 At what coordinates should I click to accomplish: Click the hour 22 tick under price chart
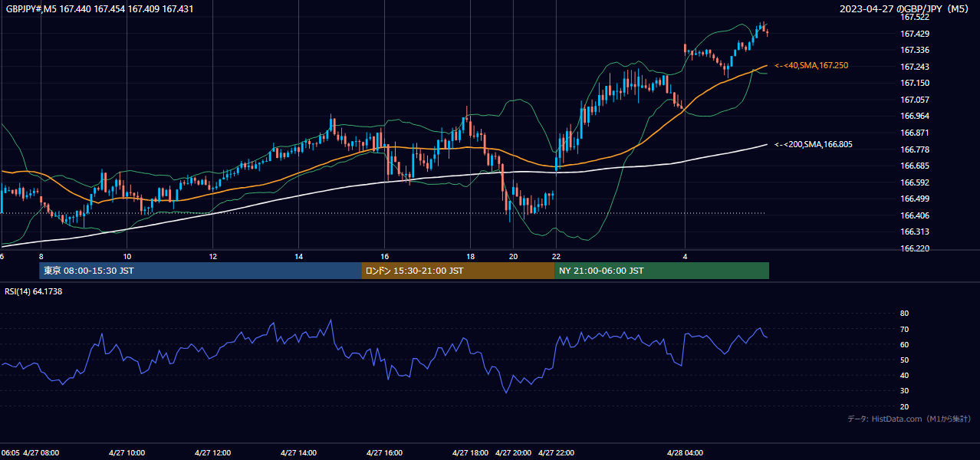557,256
